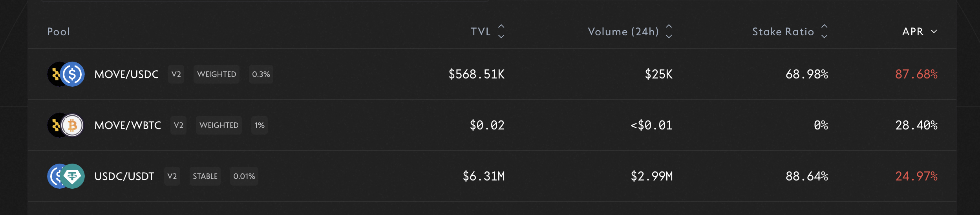Click the TVL column header label
The width and height of the screenshot is (980, 215).
click(481, 32)
